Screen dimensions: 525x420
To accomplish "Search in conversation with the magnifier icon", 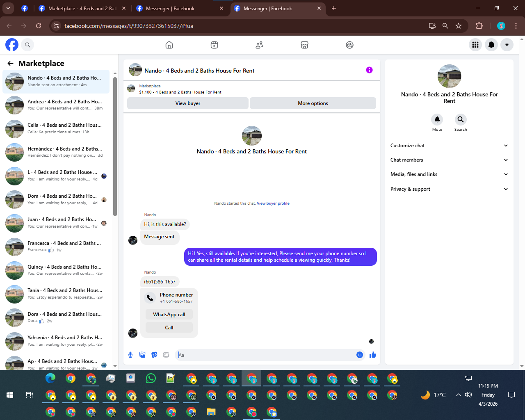I will click(x=461, y=119).
